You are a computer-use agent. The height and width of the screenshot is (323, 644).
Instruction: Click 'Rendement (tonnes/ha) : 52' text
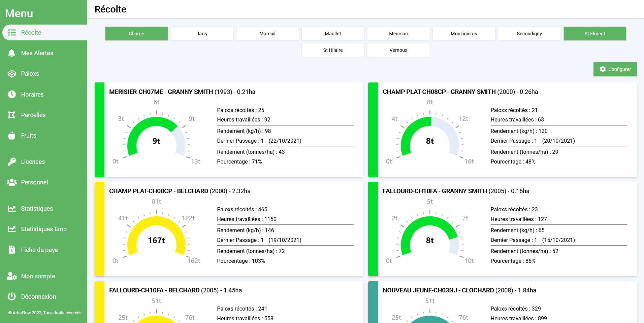pyautogui.click(x=524, y=251)
